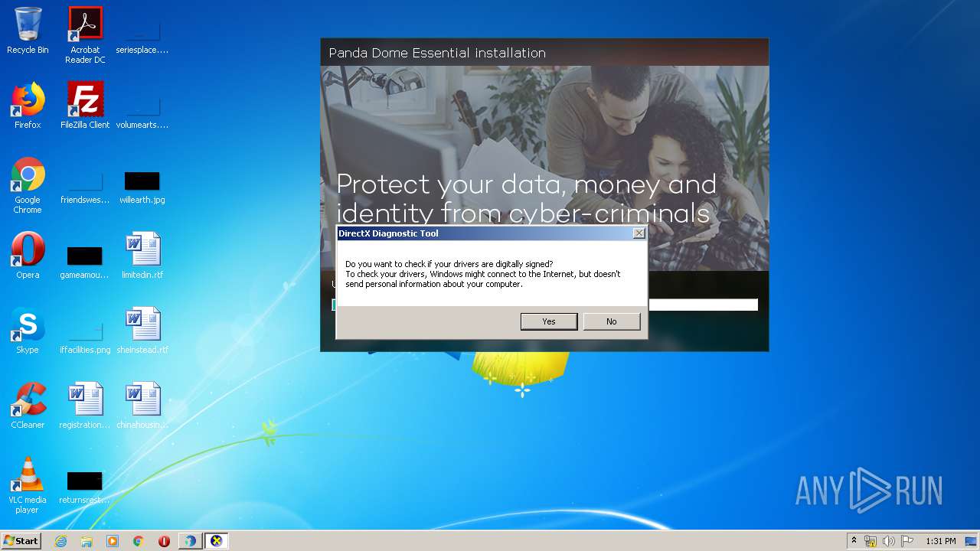Viewport: 980px width, 551px height.
Task: Click No in DirectX Diagnostic Tool dialog
Action: coord(612,321)
